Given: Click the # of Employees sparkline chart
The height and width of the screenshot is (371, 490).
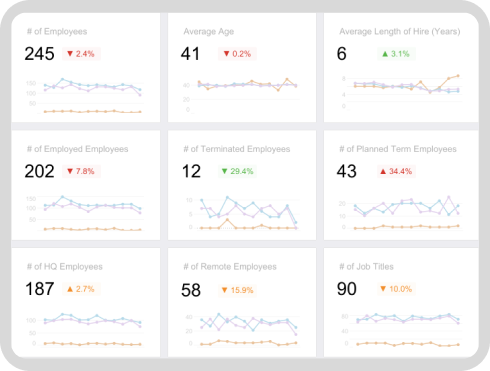Looking at the screenshot, I should (x=85, y=96).
